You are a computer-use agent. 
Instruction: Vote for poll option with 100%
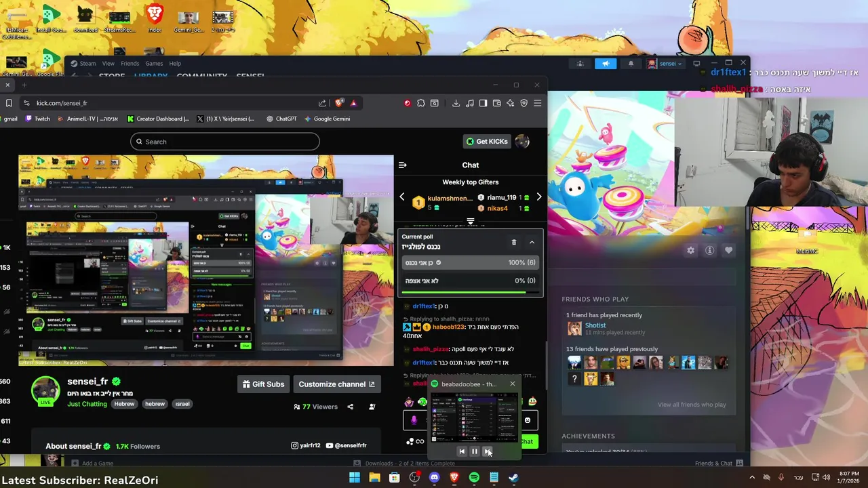pyautogui.click(x=470, y=262)
